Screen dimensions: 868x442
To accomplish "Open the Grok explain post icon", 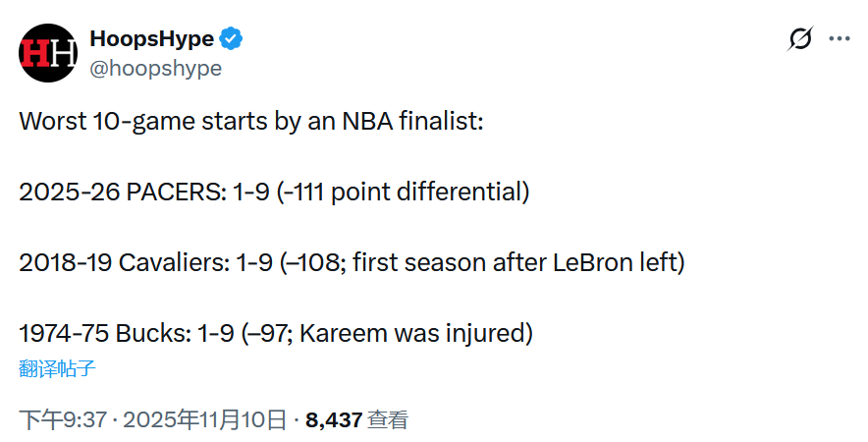I will 800,39.
